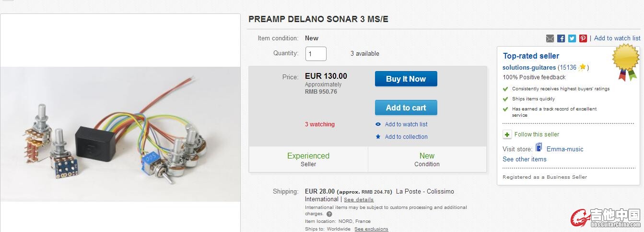Open the See exclusions link
The height and width of the screenshot is (232, 644).
click(x=371, y=229)
